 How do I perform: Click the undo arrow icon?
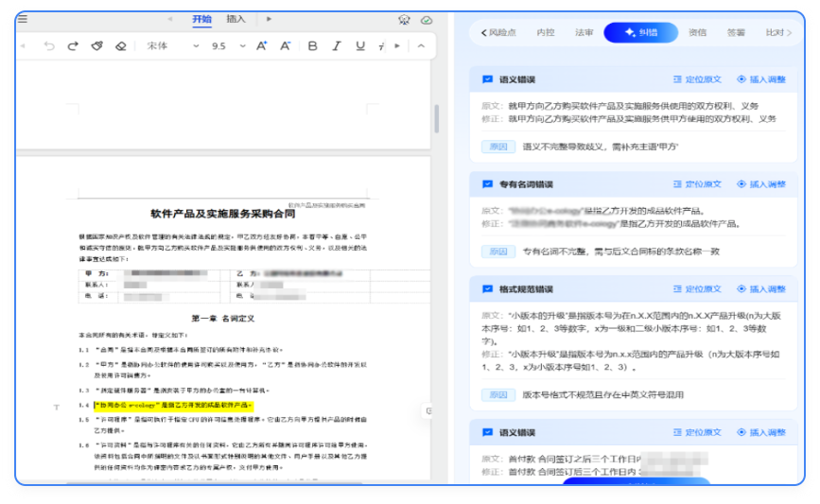(x=49, y=46)
